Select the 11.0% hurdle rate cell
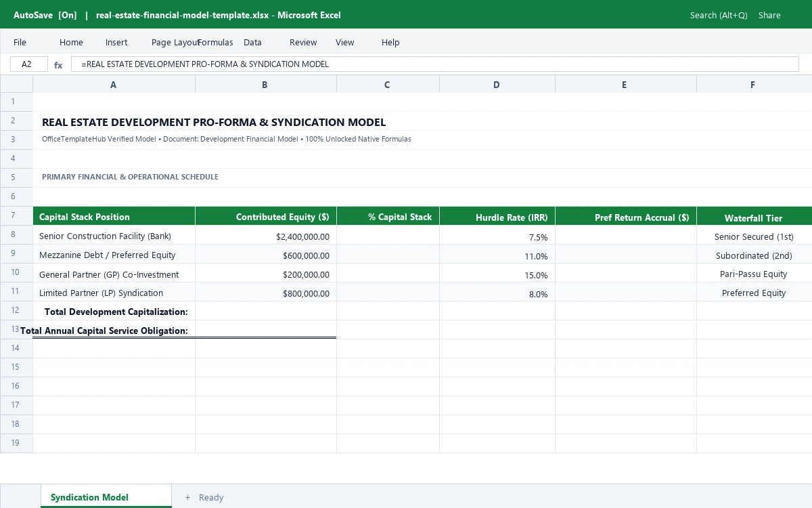This screenshot has width=812, height=508. point(497,254)
